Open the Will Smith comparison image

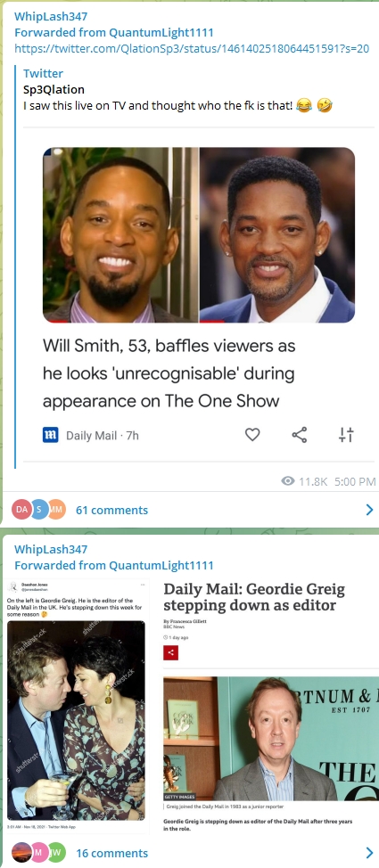pos(198,234)
